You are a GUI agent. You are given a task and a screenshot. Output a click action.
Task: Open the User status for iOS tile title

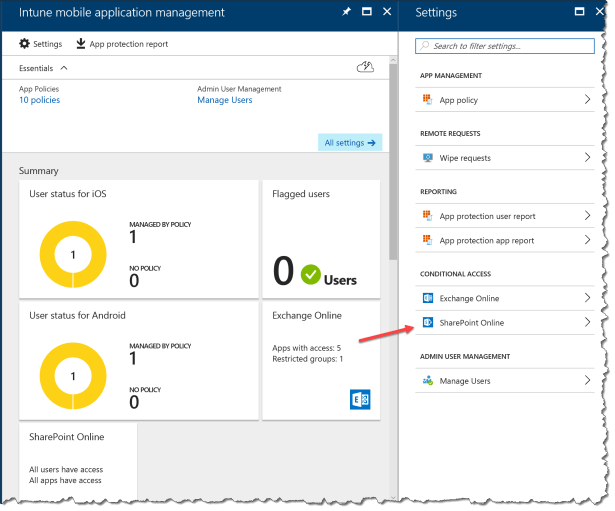[68, 194]
